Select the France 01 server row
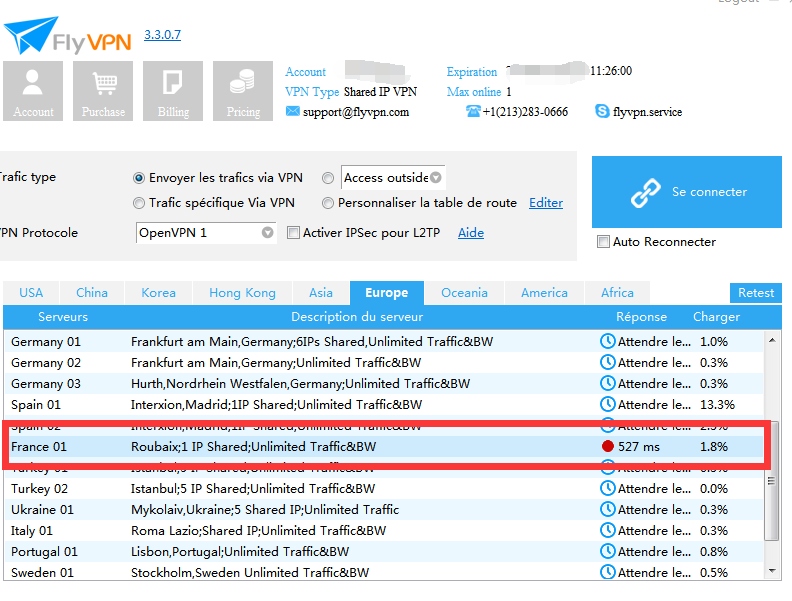This screenshot has height=601, width=792. point(384,446)
